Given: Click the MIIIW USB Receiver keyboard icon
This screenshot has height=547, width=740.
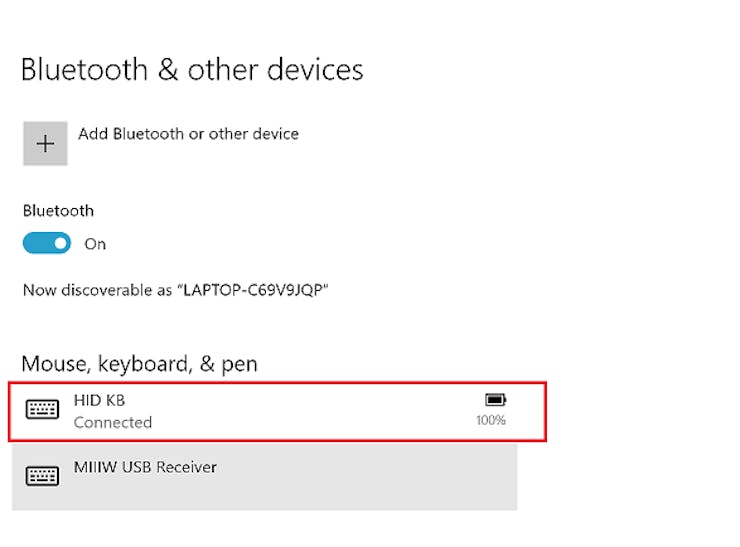Looking at the screenshot, I should pyautogui.click(x=42, y=476).
